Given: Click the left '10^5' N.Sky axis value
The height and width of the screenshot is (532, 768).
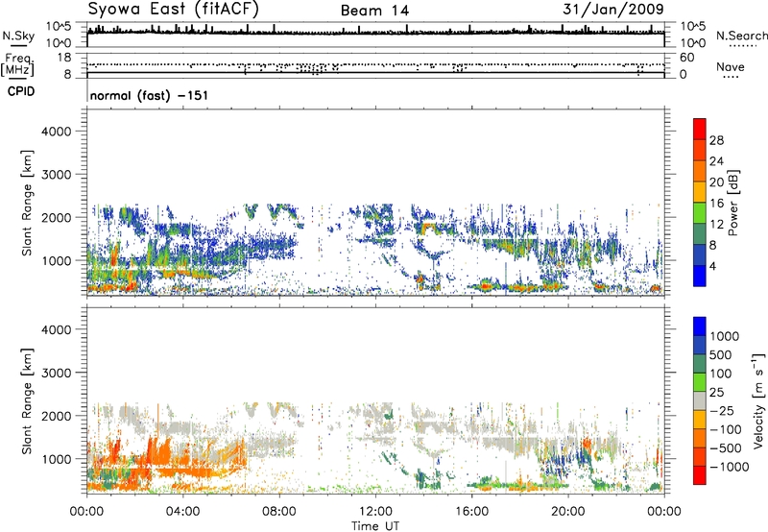Looking at the screenshot, I should [x=59, y=27].
